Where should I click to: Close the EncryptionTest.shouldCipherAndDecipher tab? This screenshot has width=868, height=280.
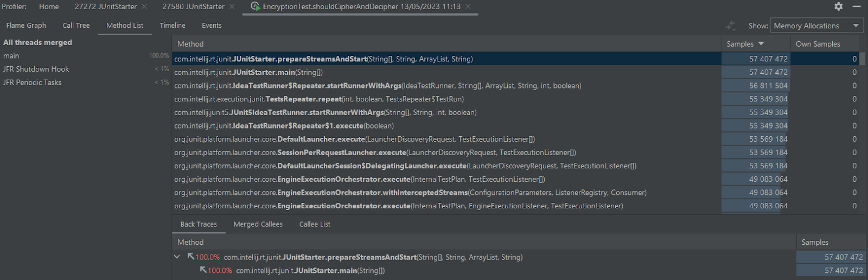(468, 7)
